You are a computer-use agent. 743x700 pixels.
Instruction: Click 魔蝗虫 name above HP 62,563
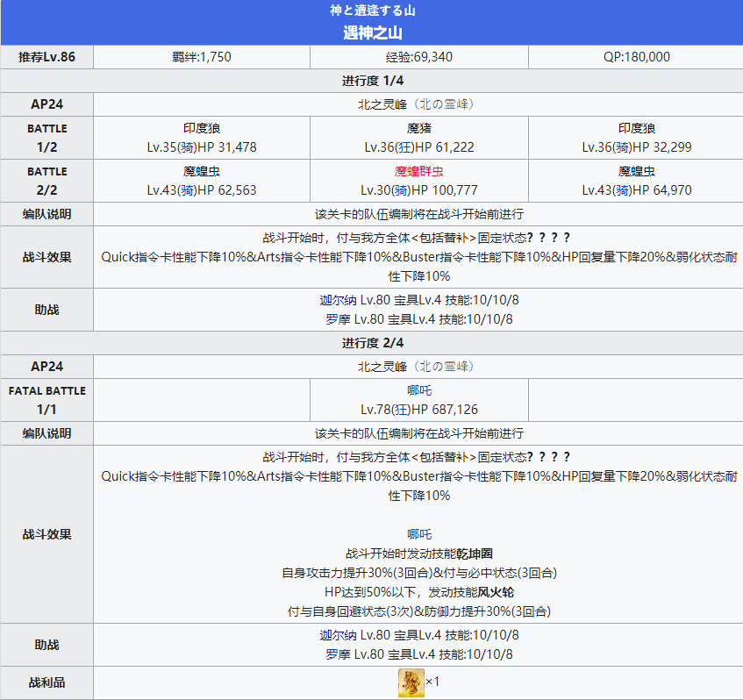coord(202,171)
